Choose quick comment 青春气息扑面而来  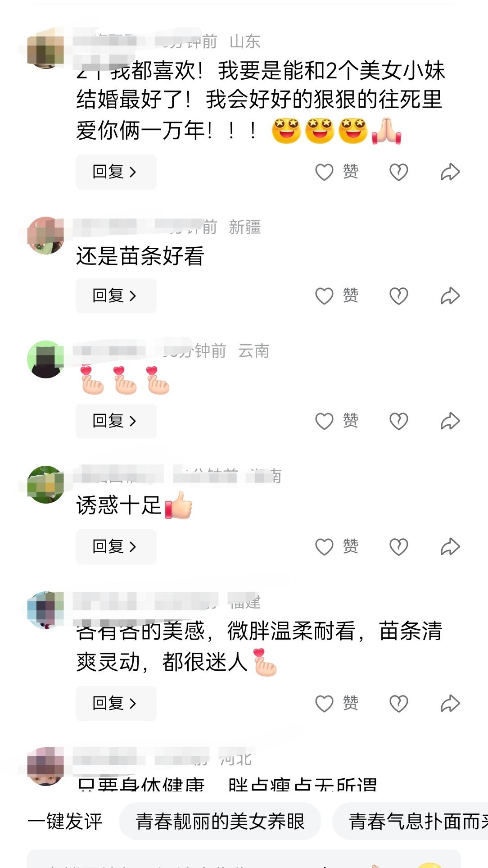pos(410,821)
